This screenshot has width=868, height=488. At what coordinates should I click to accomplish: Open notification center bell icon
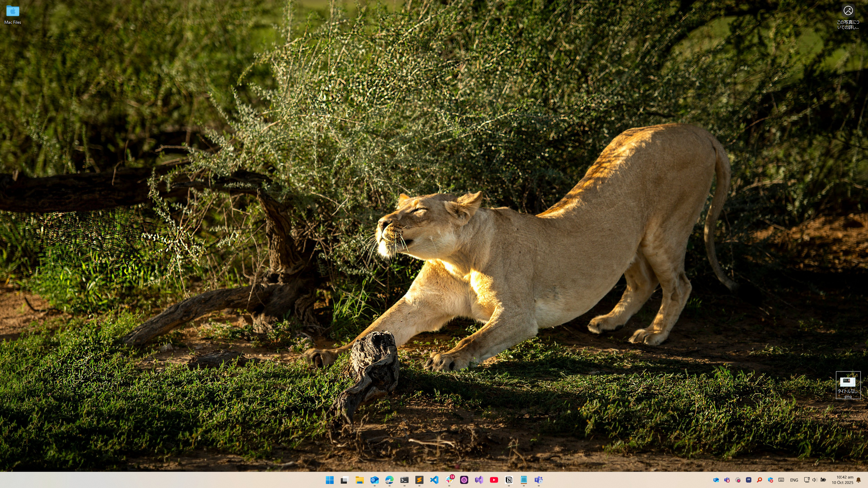pos(859,480)
